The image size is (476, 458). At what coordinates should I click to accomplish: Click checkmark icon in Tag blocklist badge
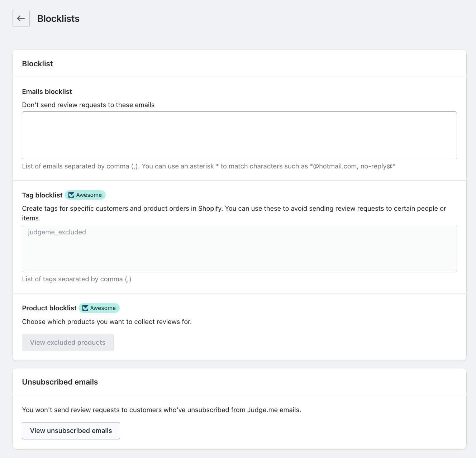71,195
